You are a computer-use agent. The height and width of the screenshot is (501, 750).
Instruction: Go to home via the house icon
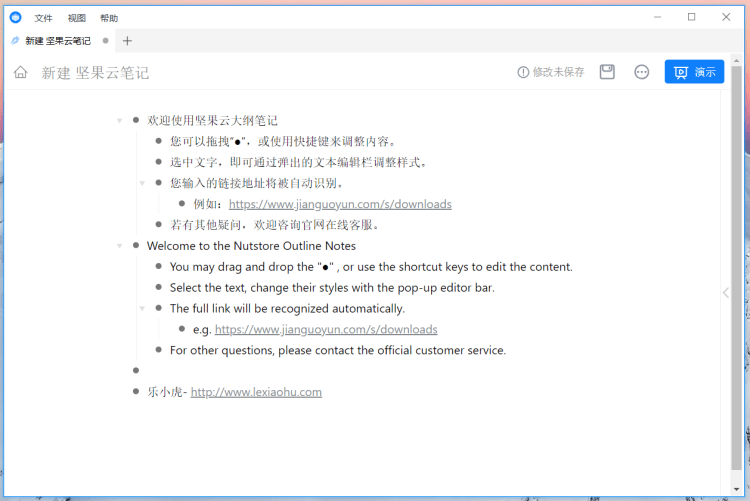(21, 72)
